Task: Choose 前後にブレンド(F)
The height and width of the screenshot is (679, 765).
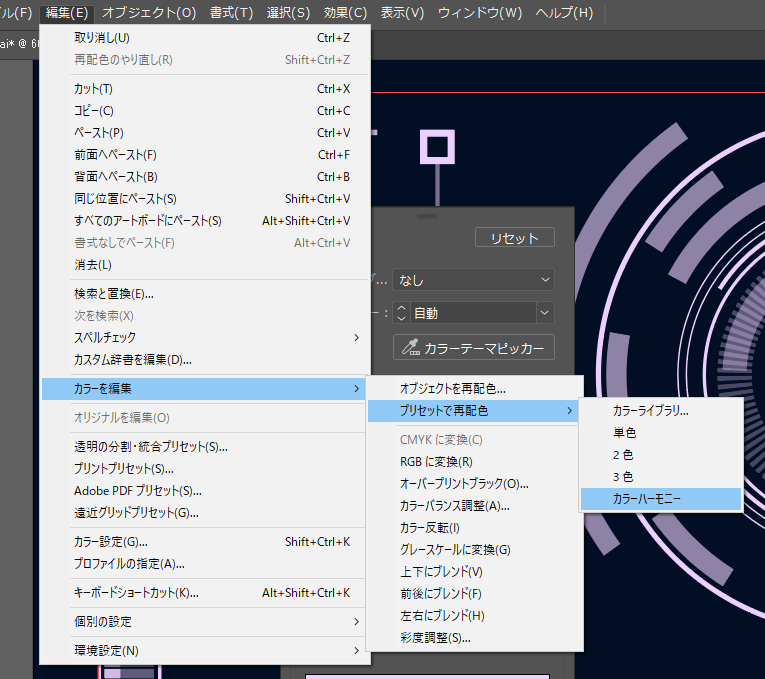Action: [474, 594]
